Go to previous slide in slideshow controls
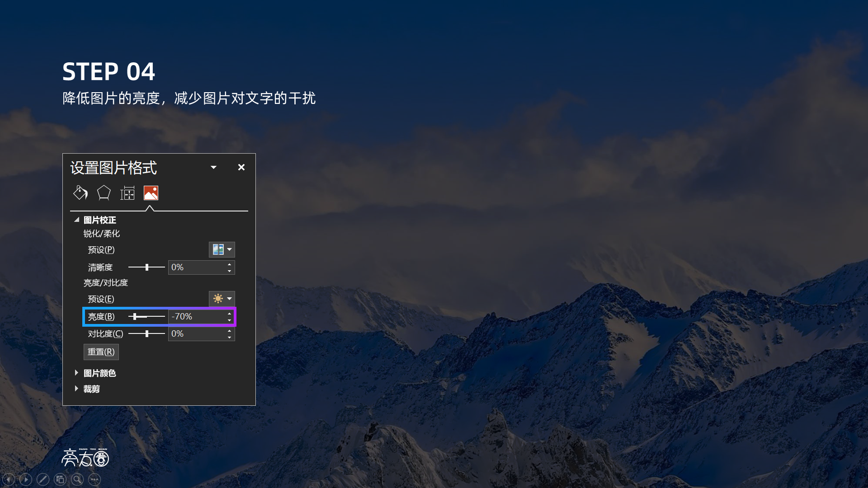868x488 pixels. click(x=9, y=479)
